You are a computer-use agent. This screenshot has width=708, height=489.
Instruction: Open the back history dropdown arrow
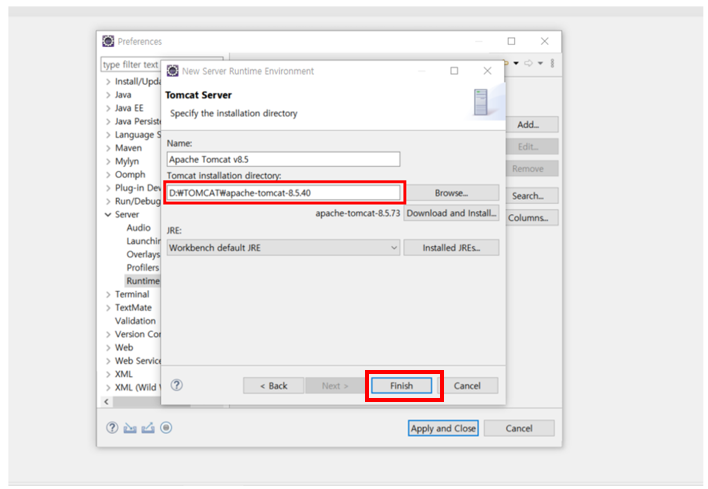[516, 63]
